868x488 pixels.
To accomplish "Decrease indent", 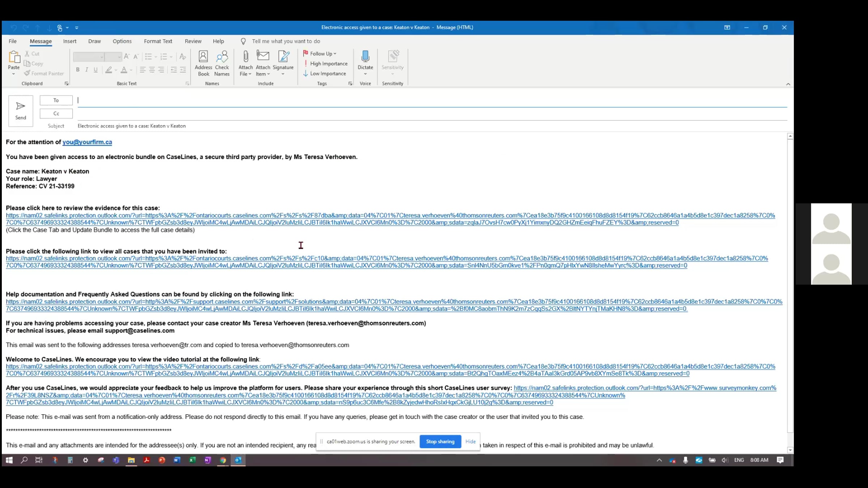I will click(174, 70).
